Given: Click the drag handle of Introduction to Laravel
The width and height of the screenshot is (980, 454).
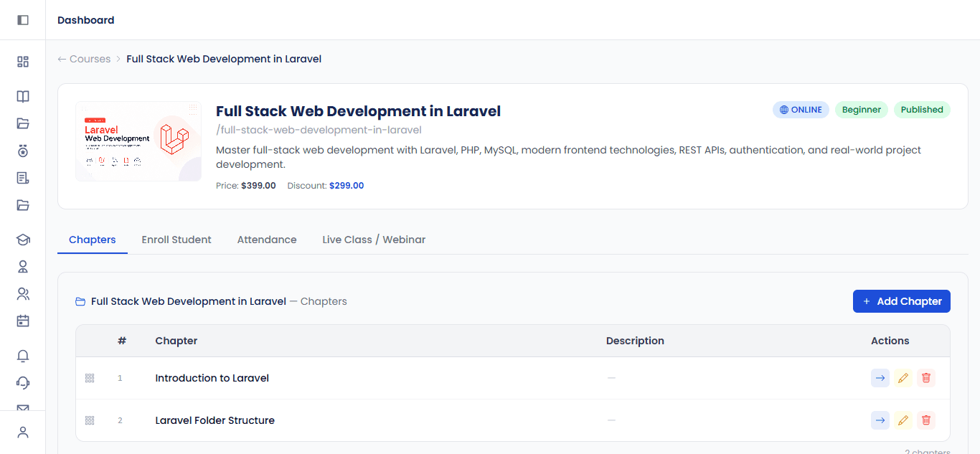Looking at the screenshot, I should point(90,378).
